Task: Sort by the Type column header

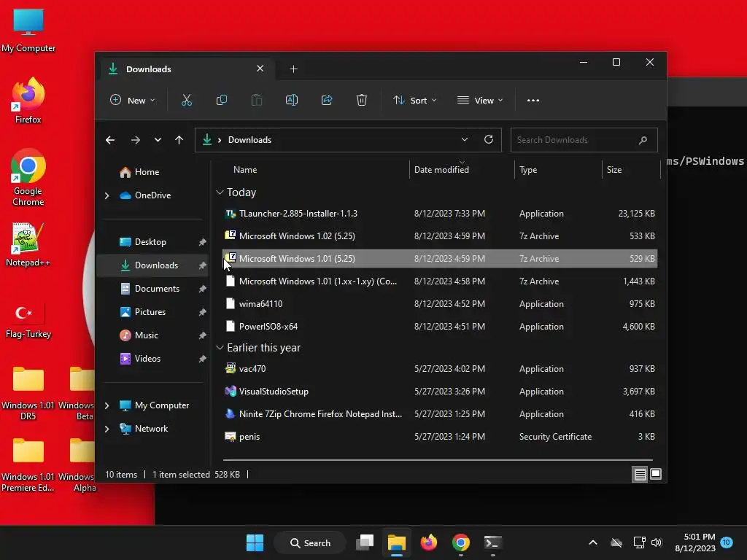Action: [x=528, y=169]
